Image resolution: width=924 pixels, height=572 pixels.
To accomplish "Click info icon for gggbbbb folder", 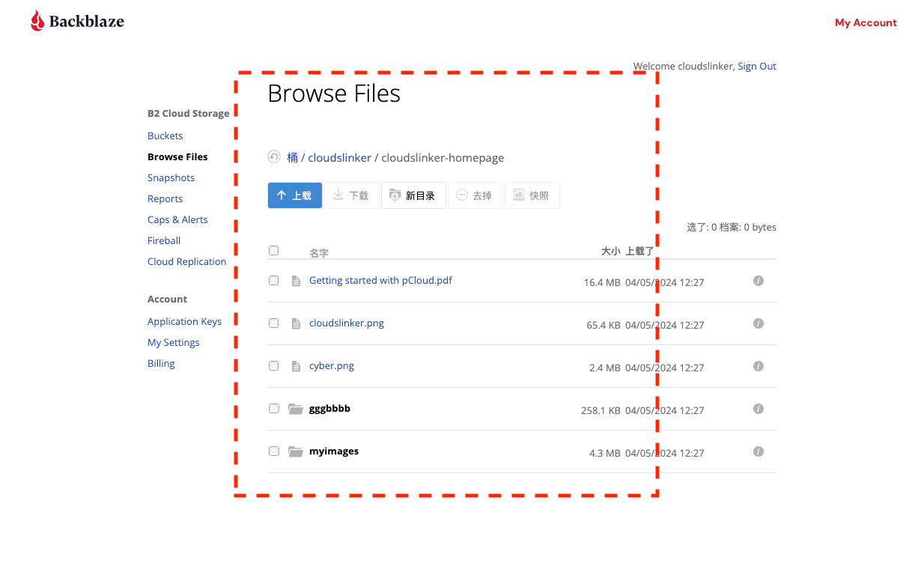I will [x=758, y=409].
